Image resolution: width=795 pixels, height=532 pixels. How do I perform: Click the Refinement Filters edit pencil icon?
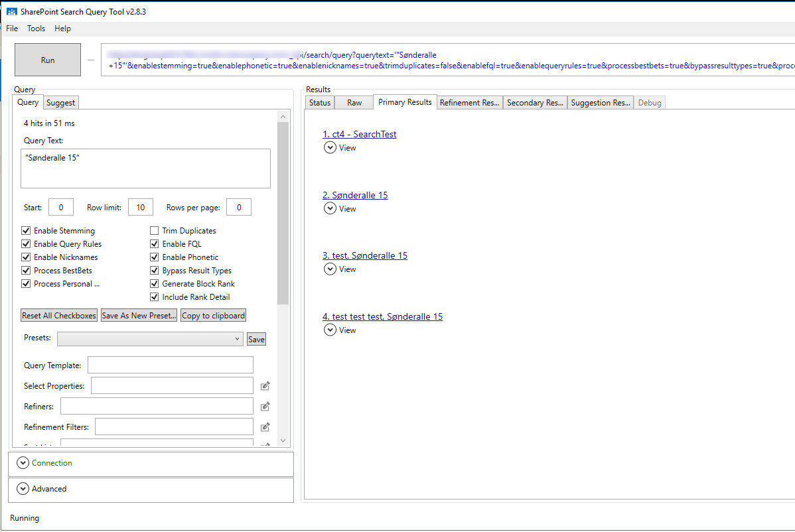265,427
